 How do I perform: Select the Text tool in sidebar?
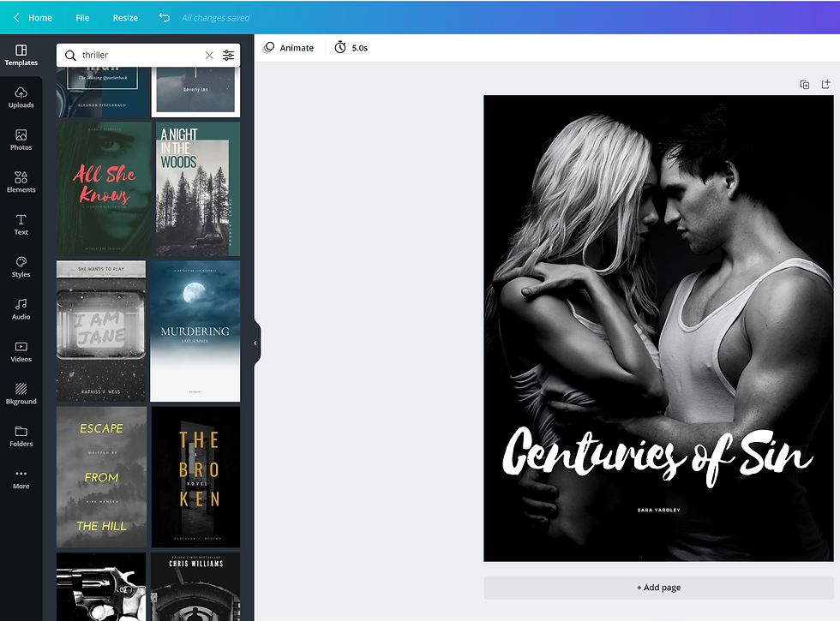21,224
